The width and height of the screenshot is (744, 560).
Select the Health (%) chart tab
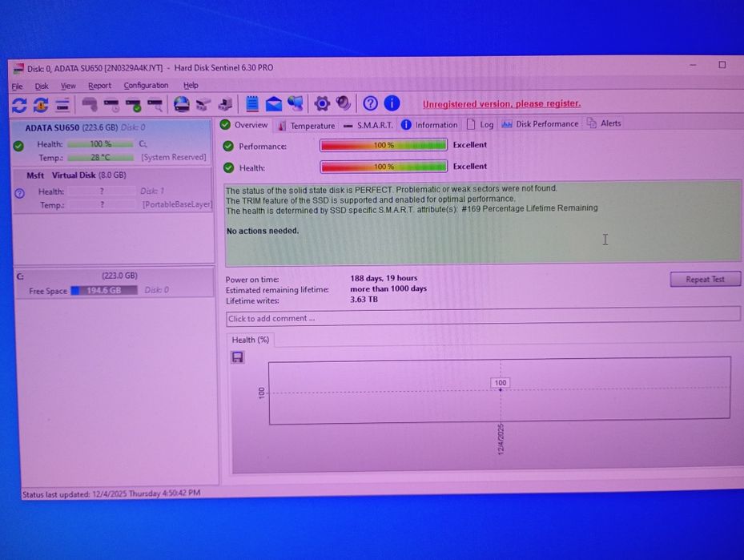[x=250, y=340]
